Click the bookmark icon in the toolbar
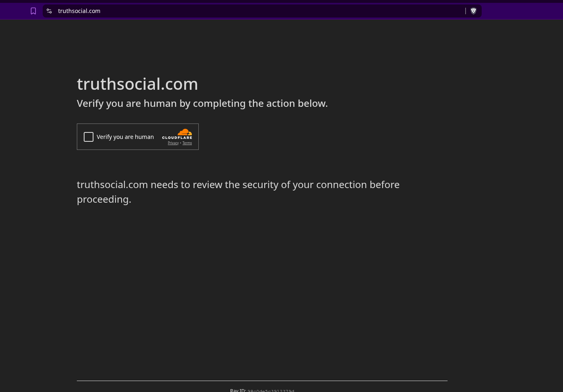Screen dimensions: 563x392 33,11
